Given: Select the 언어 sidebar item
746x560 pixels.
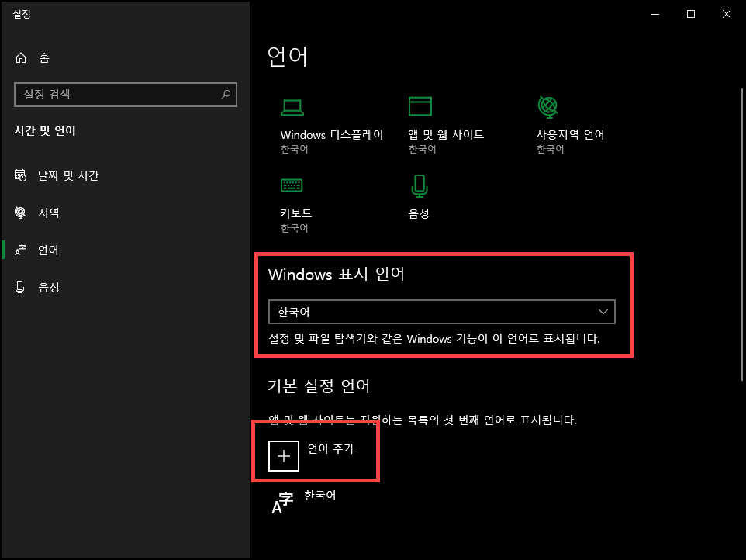Looking at the screenshot, I should (x=125, y=250).
